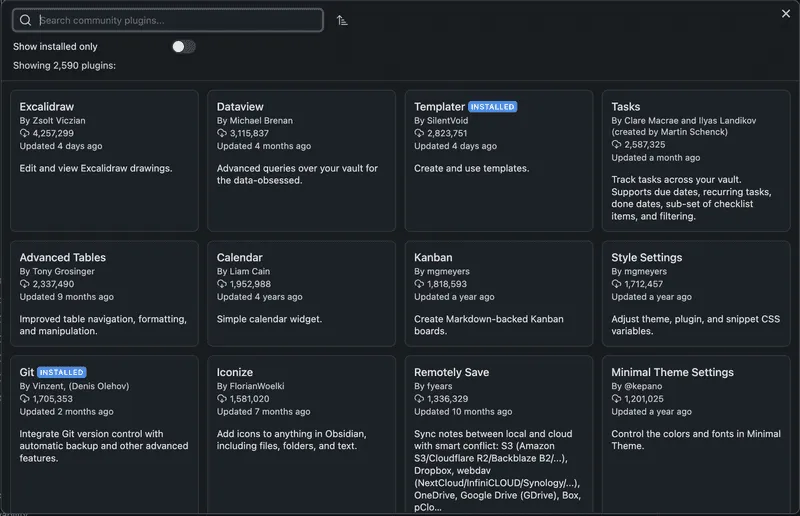Open the Tasks plugin title

click(626, 107)
